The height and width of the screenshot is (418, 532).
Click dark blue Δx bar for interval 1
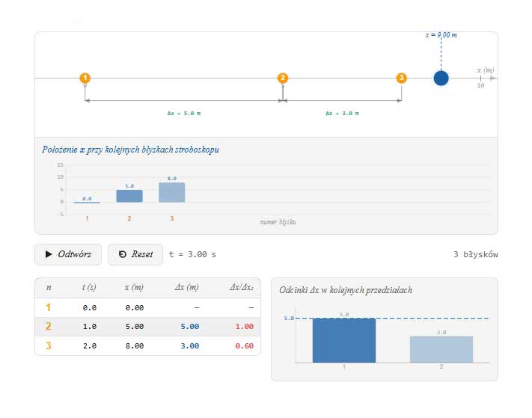coord(344,340)
